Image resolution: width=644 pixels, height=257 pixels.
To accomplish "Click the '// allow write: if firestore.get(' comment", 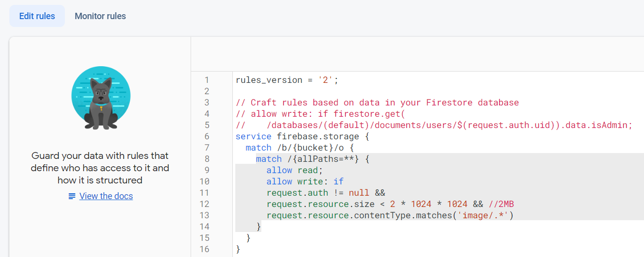I will pos(321,114).
